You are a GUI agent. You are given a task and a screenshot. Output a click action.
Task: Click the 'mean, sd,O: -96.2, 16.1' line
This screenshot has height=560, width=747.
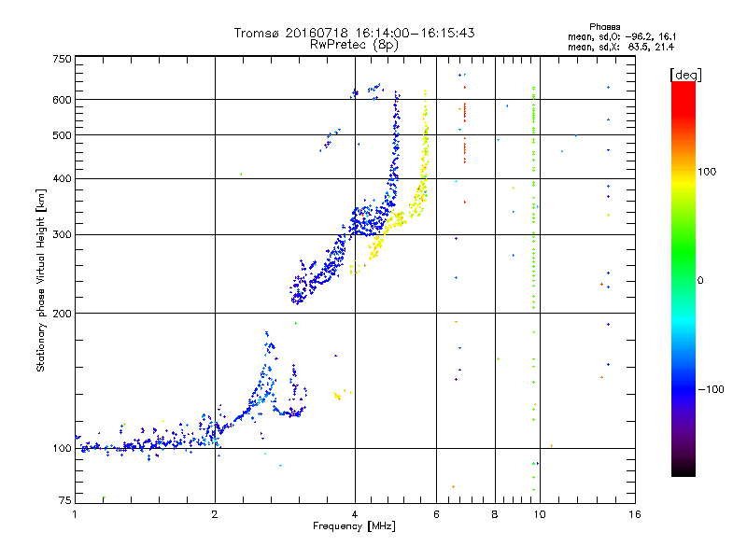pos(622,36)
